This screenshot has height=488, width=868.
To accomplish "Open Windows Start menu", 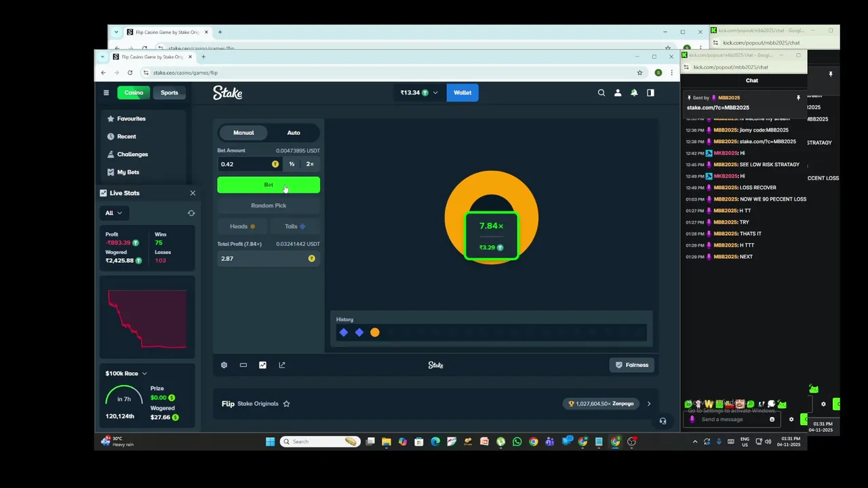I will coord(270,441).
